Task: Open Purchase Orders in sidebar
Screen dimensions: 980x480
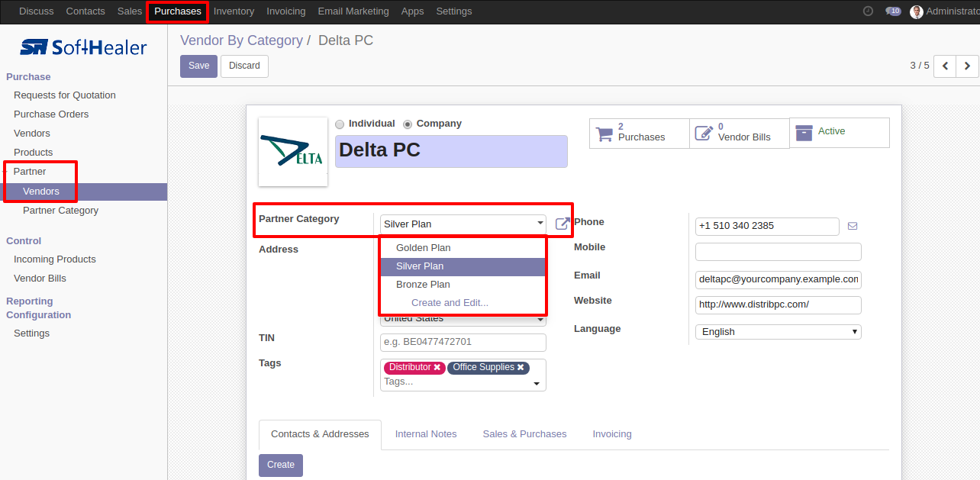Action: pyautogui.click(x=51, y=114)
